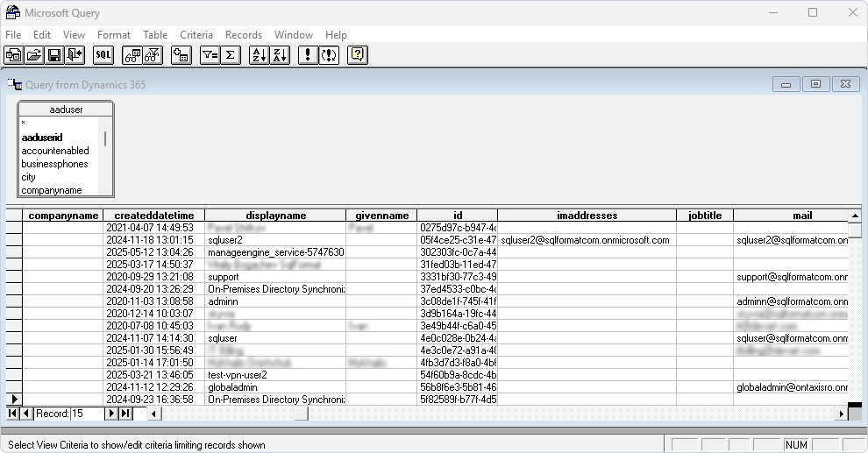Open the Window menu
This screenshot has width=868, height=453.
coord(294,35)
